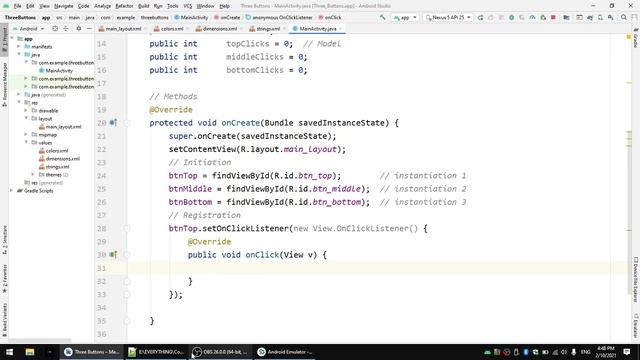Click the Project Structure toolbar icon

pos(579,18)
